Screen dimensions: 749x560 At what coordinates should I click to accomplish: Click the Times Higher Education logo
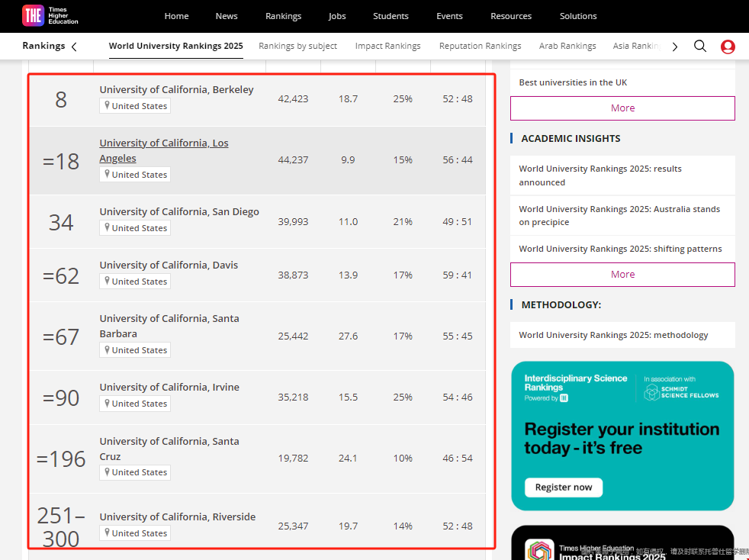pos(50,16)
